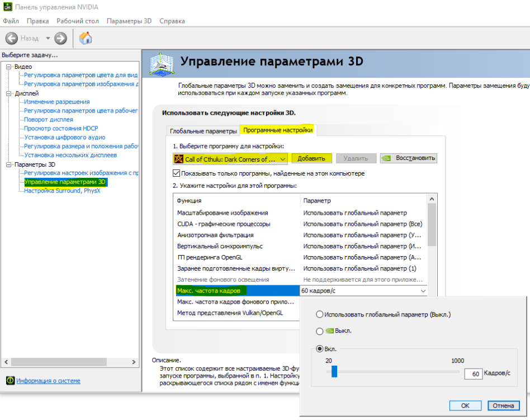Image resolution: width=530 pixels, height=420 pixels.
Task: Click the NVIDIA logo on Восстановить button
Action: click(386, 158)
